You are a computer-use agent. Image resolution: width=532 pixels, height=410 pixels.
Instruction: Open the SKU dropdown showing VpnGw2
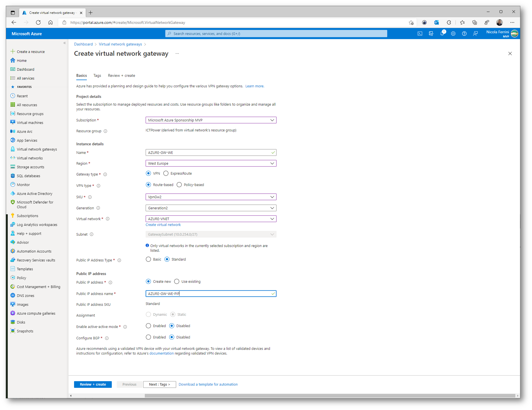211,197
